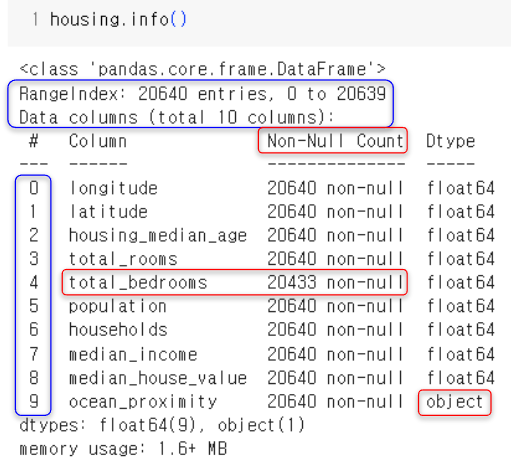
Task: Select the text '<class 'pandas.core.frame.DataFrame'>'
Action: click(x=202, y=69)
